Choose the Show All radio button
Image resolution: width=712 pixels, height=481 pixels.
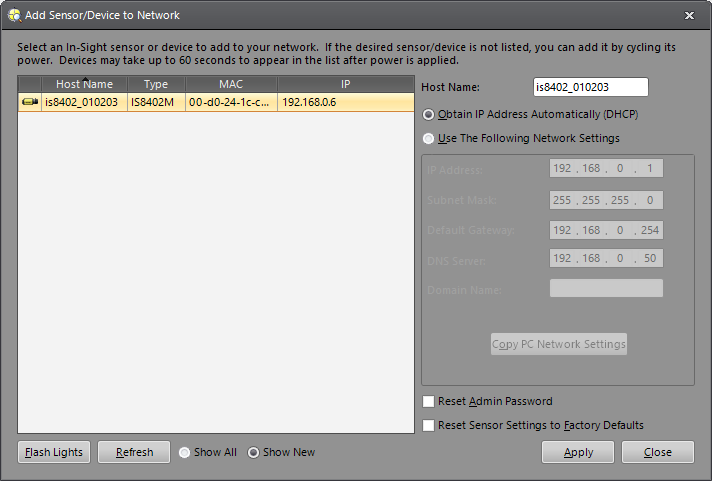click(185, 452)
